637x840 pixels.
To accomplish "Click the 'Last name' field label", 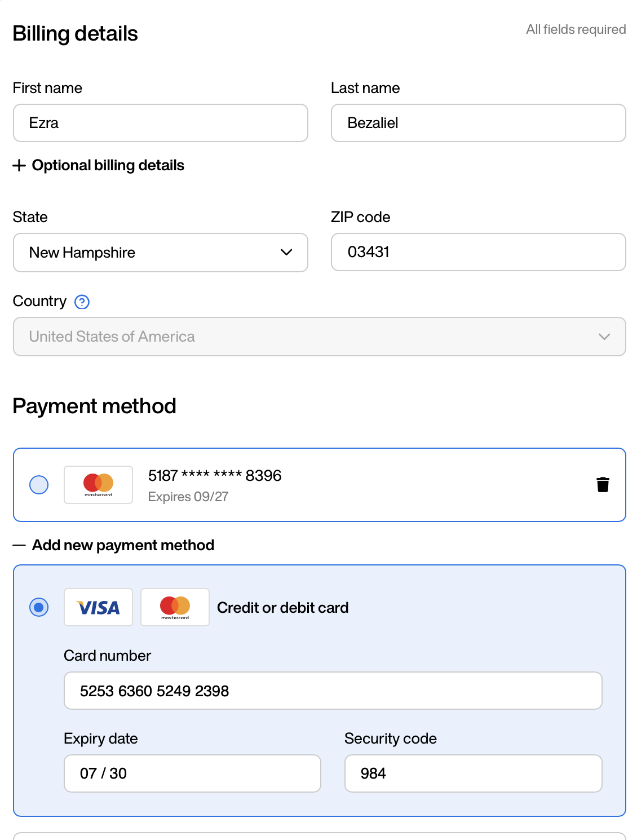I will 366,88.
